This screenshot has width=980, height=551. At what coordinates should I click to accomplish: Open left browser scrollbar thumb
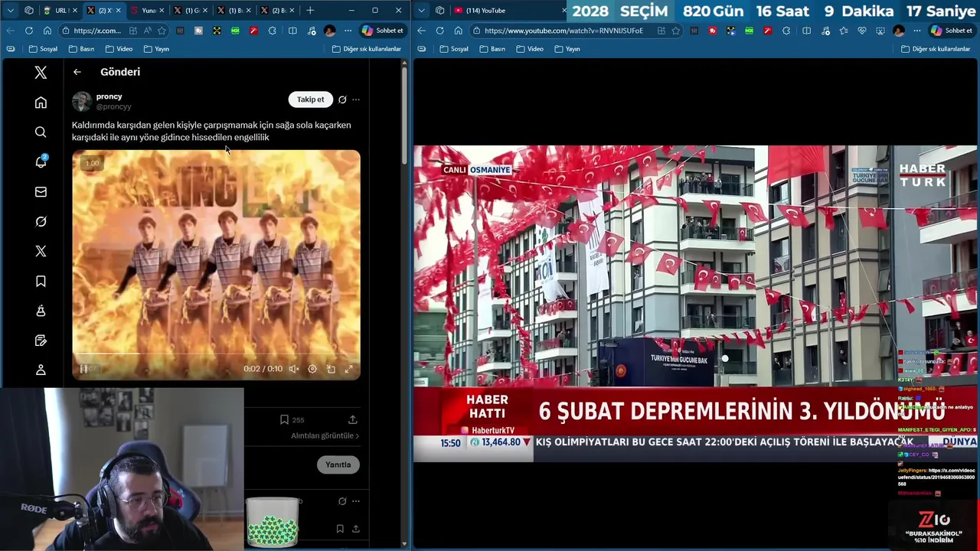(404, 116)
